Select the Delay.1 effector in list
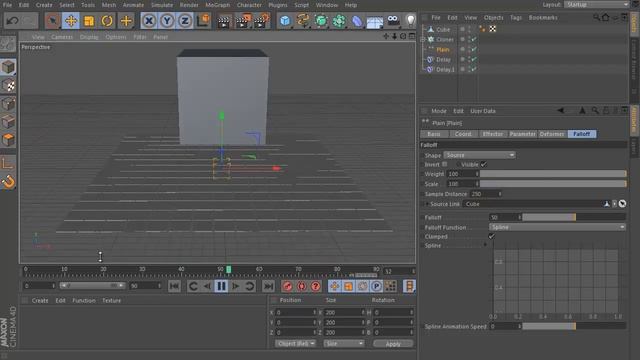The image size is (640, 360). tap(445, 69)
